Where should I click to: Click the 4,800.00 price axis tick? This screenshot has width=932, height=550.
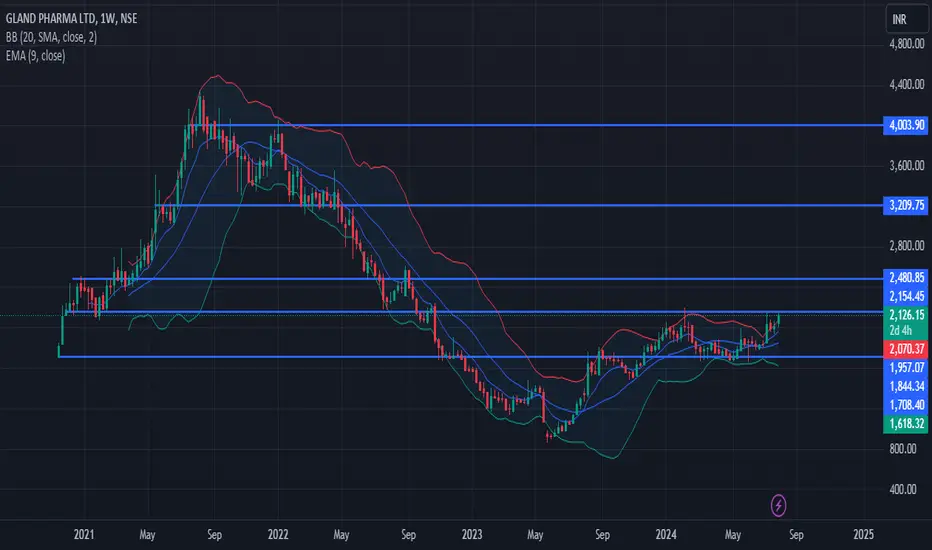tap(906, 44)
